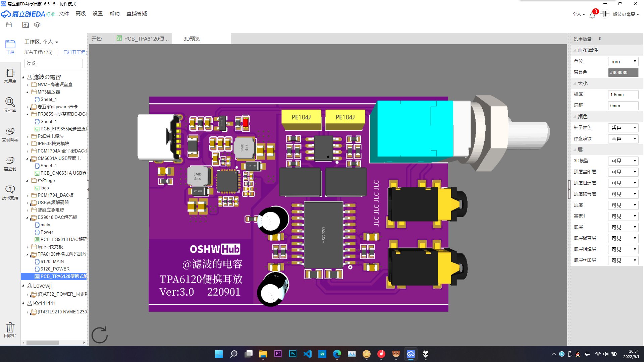The height and width of the screenshot is (362, 644).
Task: Open taskbar Search
Action: pyautogui.click(x=233, y=354)
